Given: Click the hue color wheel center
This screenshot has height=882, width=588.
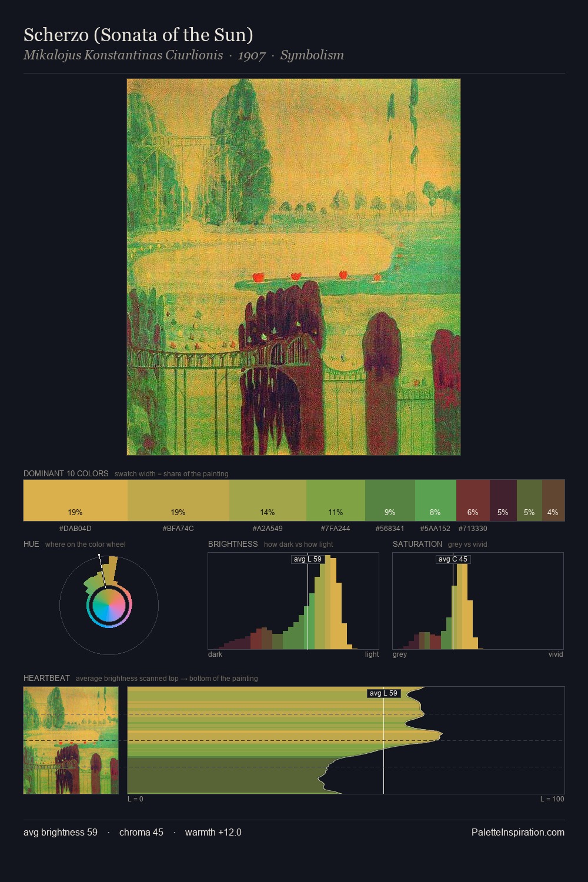Looking at the screenshot, I should pyautogui.click(x=109, y=605).
